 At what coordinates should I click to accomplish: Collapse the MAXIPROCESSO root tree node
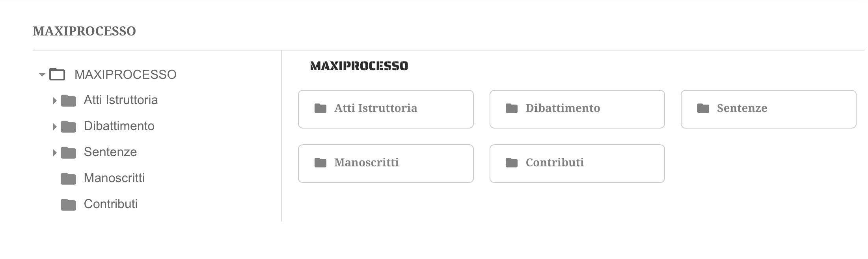[x=42, y=75]
